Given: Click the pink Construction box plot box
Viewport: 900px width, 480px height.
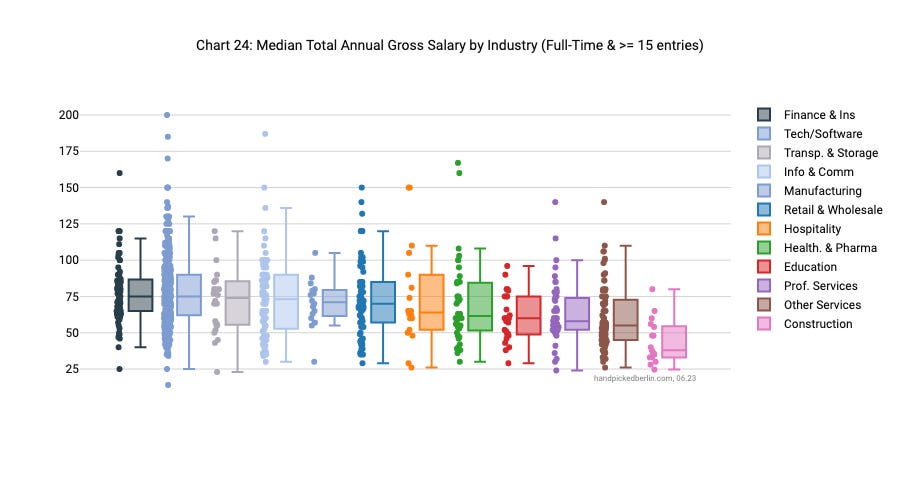Looking at the screenshot, I should (674, 342).
